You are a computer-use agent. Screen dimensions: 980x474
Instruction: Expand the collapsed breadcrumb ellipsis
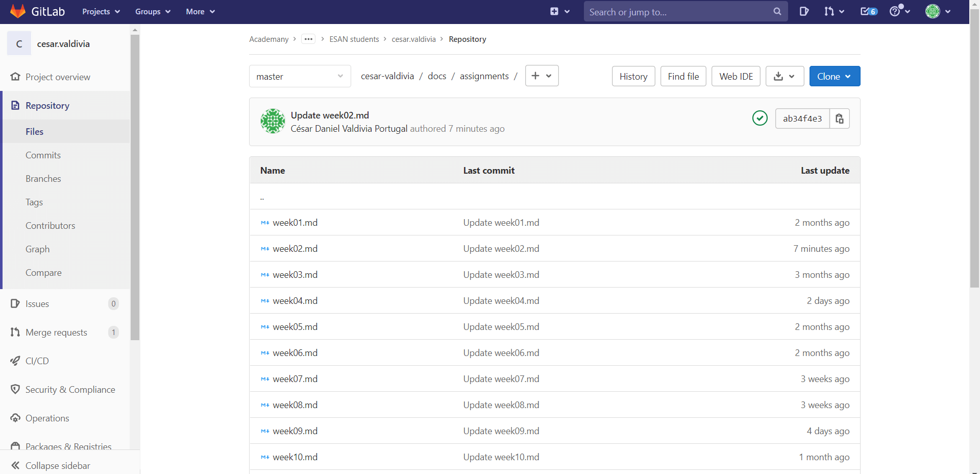[x=308, y=39]
